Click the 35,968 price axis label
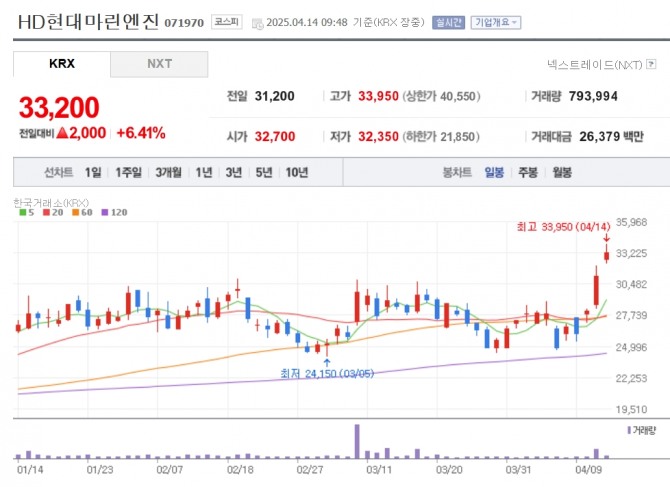The height and width of the screenshot is (487, 670). pos(631,222)
